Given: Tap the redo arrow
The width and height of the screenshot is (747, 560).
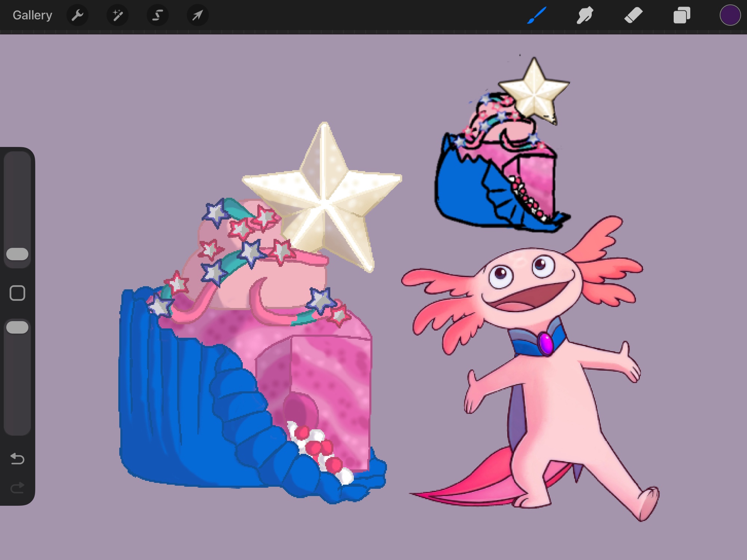Looking at the screenshot, I should point(18,488).
